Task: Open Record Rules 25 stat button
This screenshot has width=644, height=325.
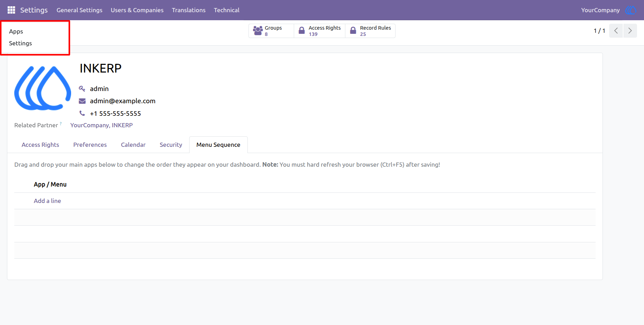Action: point(370,31)
